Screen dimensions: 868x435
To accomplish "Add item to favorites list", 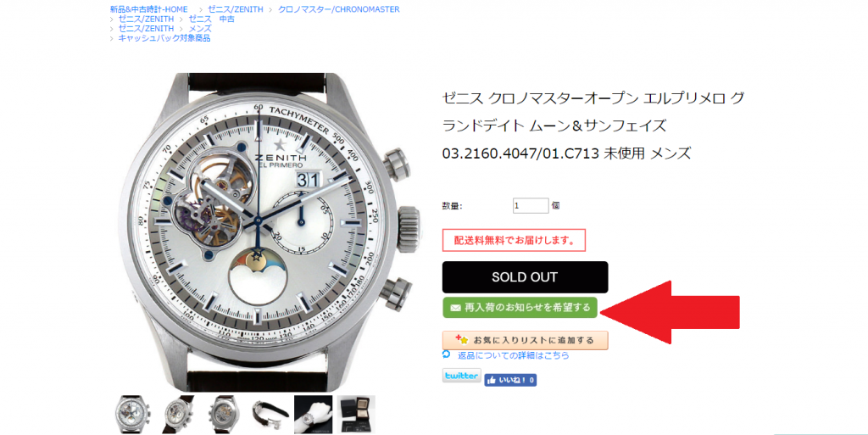I will point(525,340).
